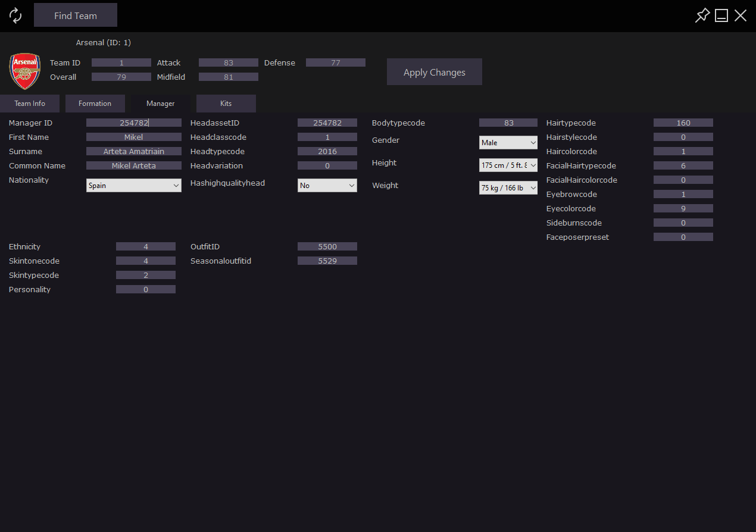Edit the Skintonecode value
Viewport: 756px width, 532px height.
pyautogui.click(x=146, y=261)
